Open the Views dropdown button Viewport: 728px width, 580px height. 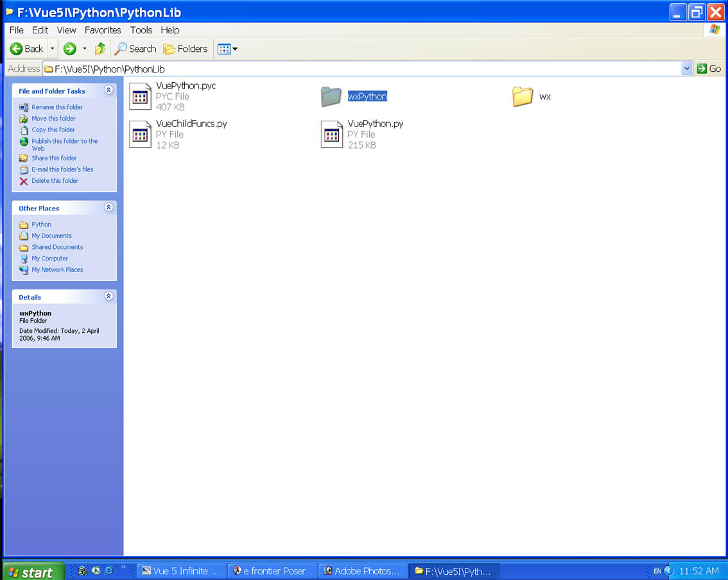point(228,49)
